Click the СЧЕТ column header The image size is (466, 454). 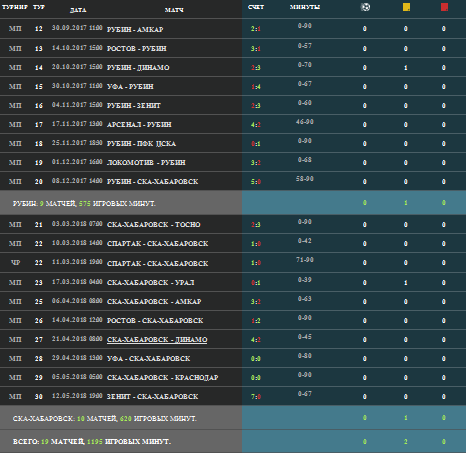[x=256, y=7]
